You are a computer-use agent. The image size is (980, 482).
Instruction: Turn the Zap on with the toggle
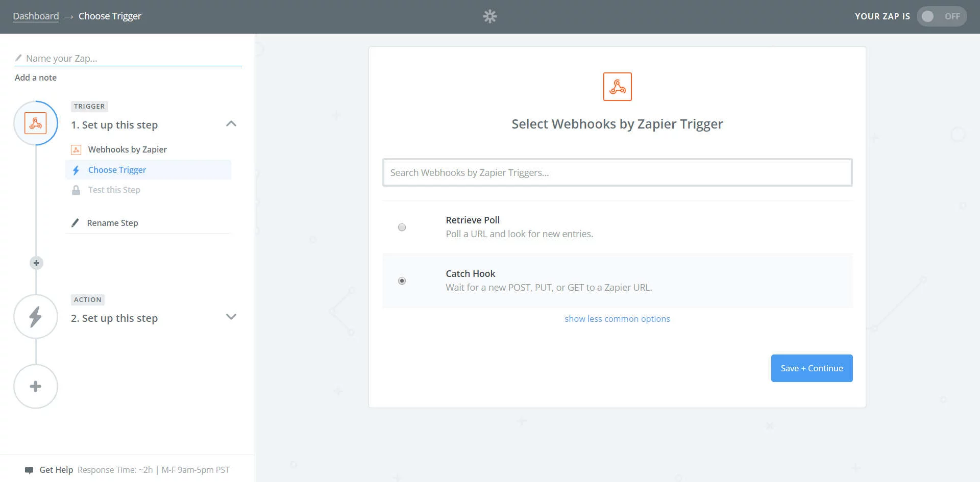point(942,16)
